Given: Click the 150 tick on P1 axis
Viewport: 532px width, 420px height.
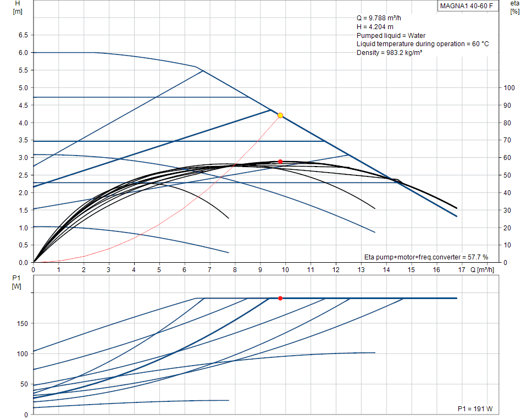Looking at the screenshot, I should tap(22, 323).
